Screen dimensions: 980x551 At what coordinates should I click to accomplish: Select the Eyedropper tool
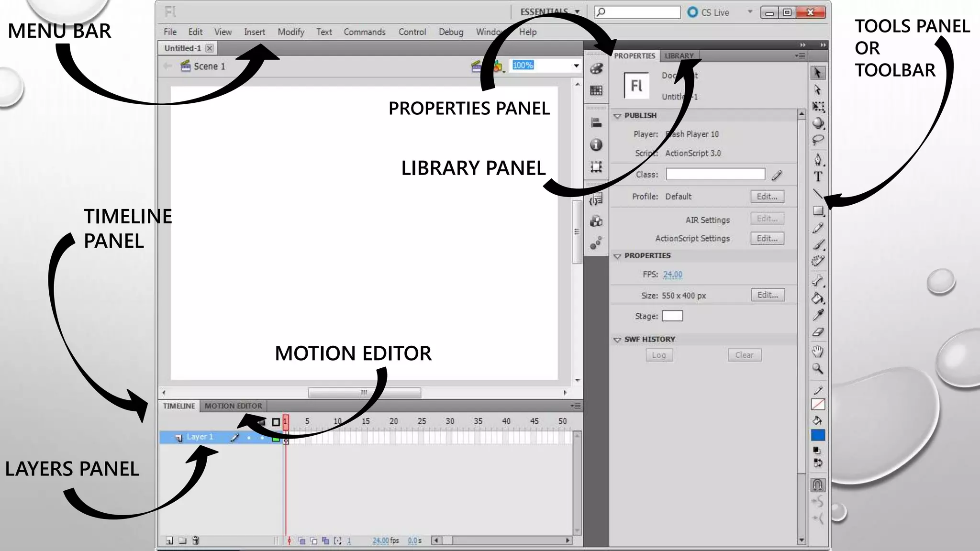(x=818, y=315)
